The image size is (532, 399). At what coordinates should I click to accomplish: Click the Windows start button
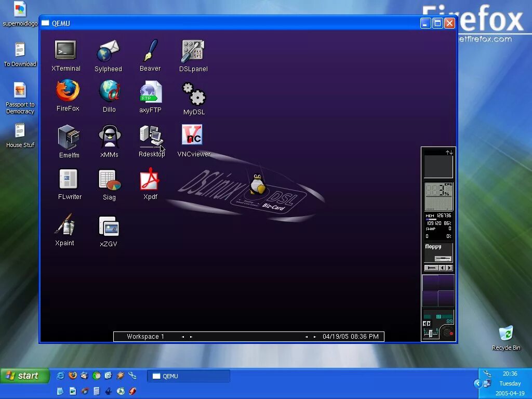(25, 376)
